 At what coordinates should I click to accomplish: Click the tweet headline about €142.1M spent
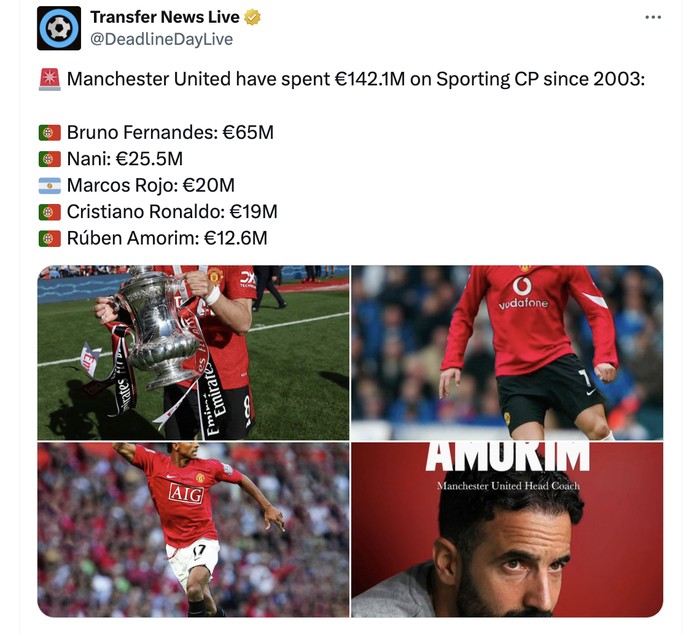coord(356,79)
